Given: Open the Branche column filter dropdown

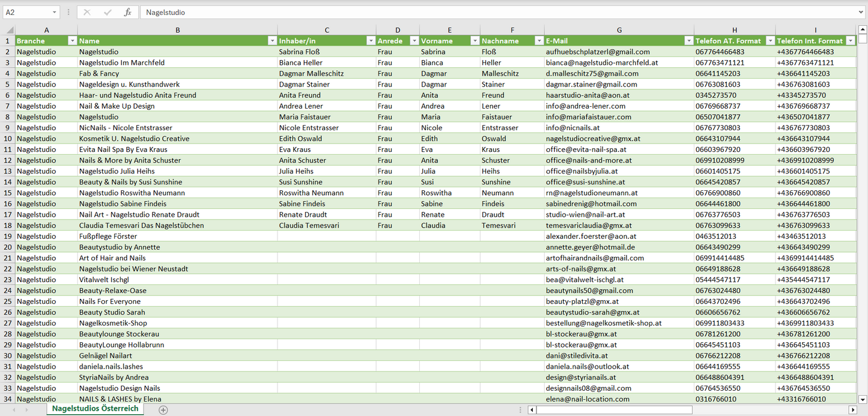Looking at the screenshot, I should [72, 41].
